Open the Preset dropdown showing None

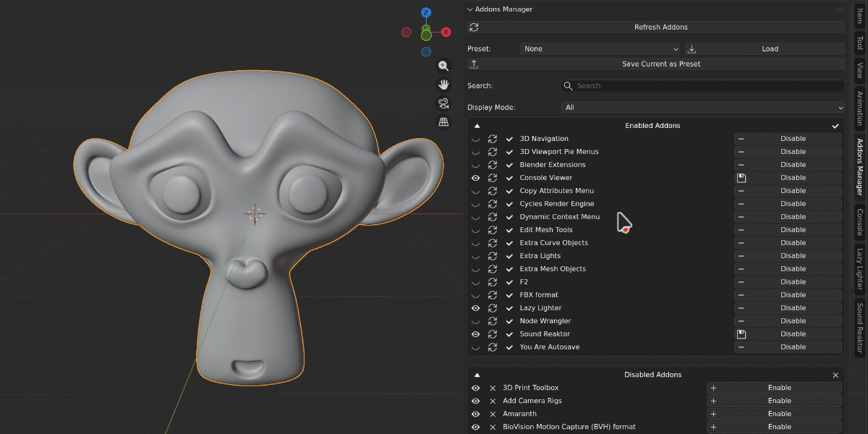600,48
